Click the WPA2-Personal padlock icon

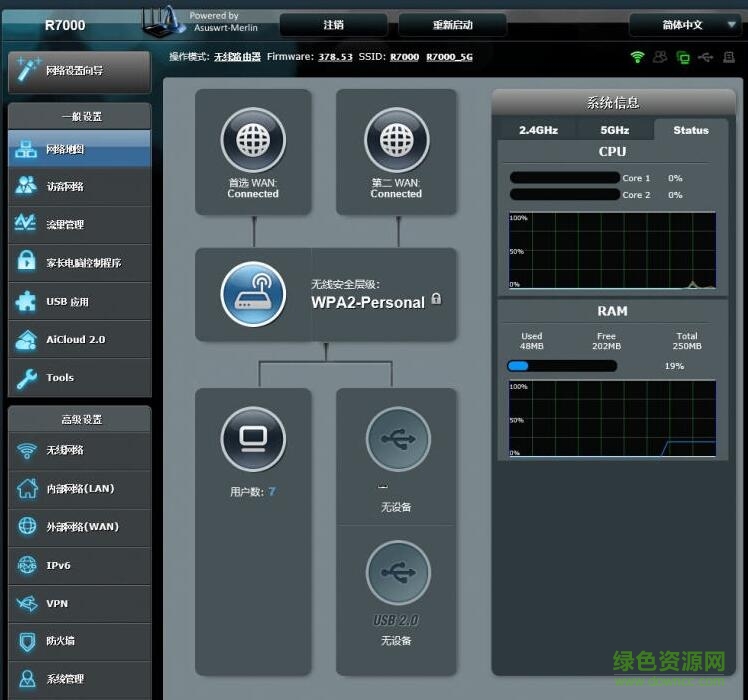436,299
